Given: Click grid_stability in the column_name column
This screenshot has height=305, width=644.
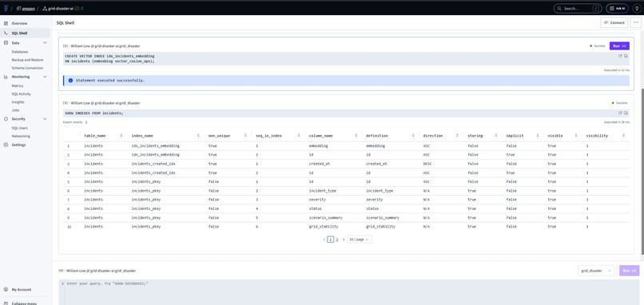Looking at the screenshot, I should (x=324, y=227).
